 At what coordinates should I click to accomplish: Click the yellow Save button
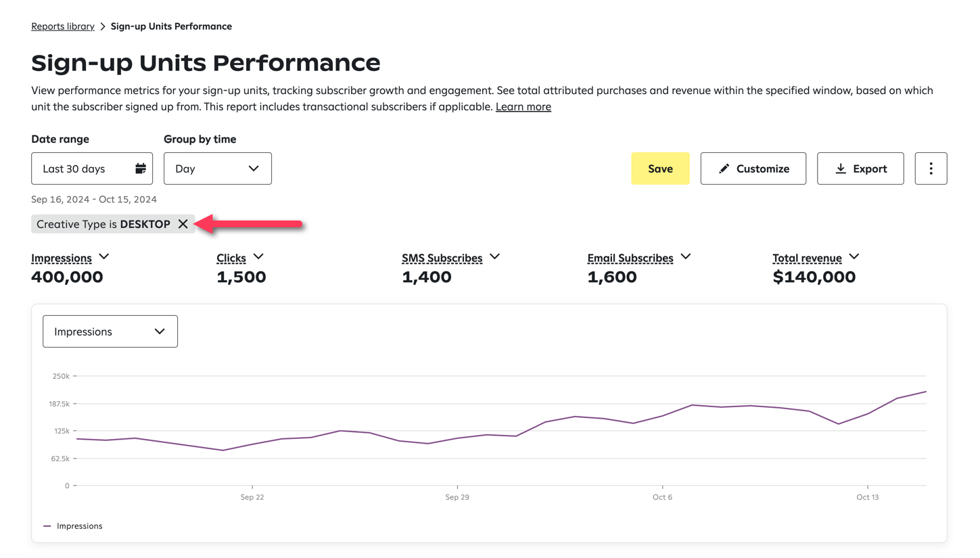[x=660, y=168]
